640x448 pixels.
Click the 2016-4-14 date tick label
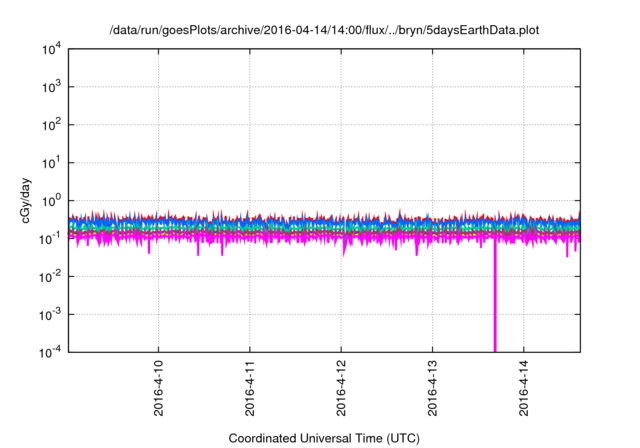pos(524,388)
